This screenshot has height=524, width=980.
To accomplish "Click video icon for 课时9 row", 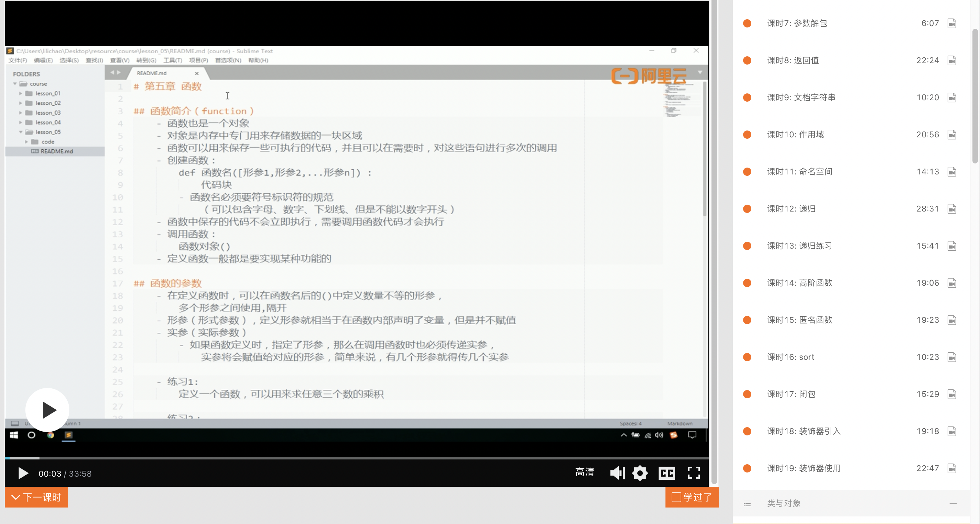I will (951, 98).
